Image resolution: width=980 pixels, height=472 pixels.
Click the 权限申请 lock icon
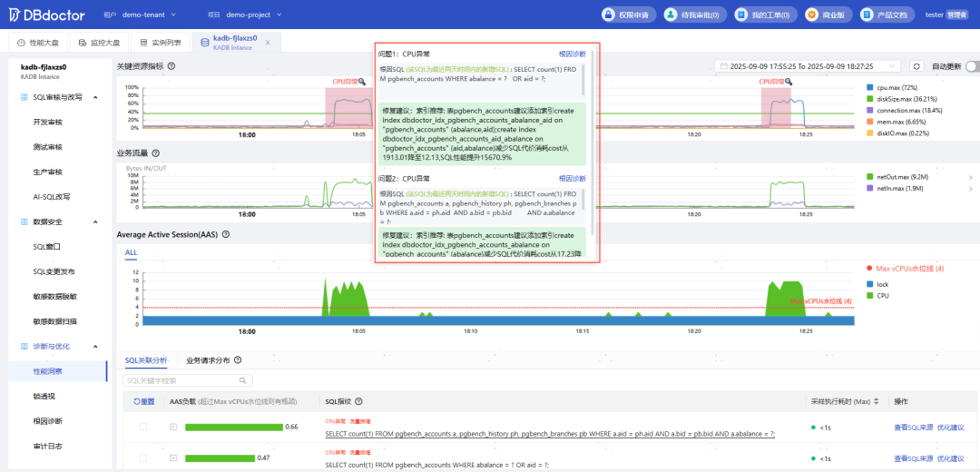[x=610, y=15]
